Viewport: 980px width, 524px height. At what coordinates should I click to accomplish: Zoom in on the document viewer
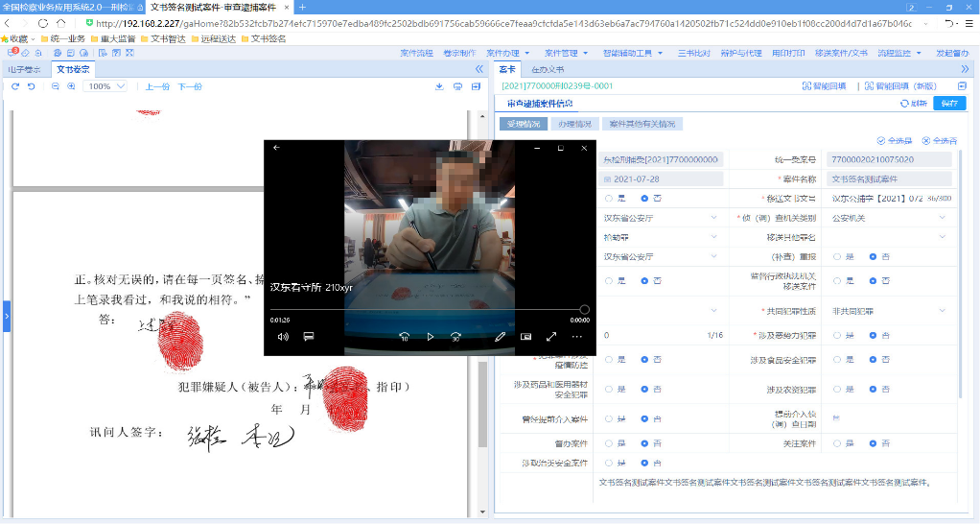click(x=72, y=86)
